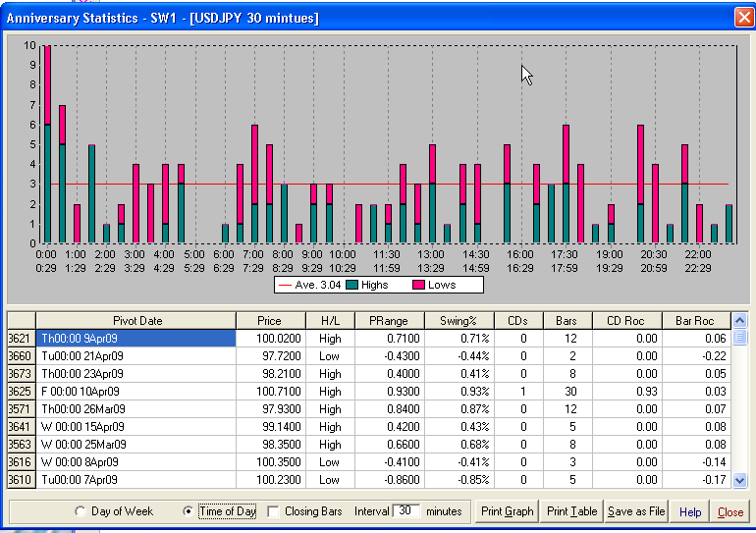This screenshot has height=533, width=756.
Task: Click the Print Table button
Action: tap(571, 511)
